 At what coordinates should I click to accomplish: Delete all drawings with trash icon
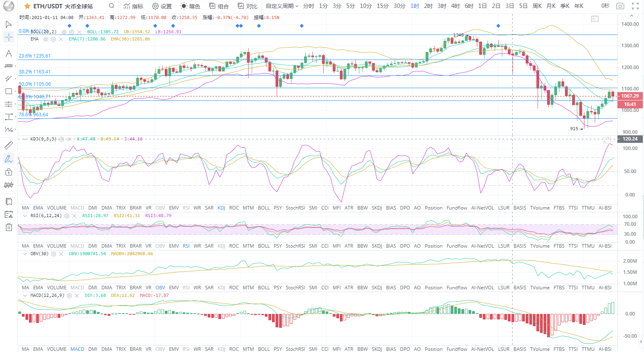point(9,227)
